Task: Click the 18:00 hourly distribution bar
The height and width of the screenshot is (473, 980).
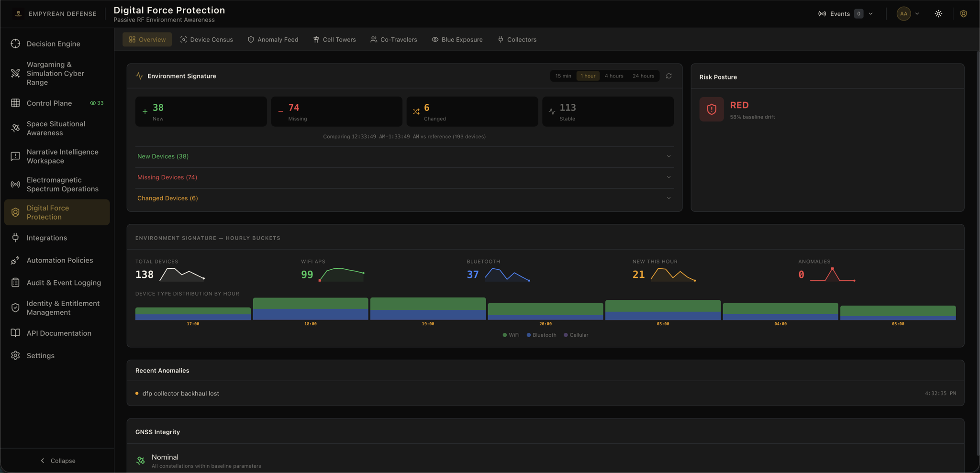Action: (311, 309)
